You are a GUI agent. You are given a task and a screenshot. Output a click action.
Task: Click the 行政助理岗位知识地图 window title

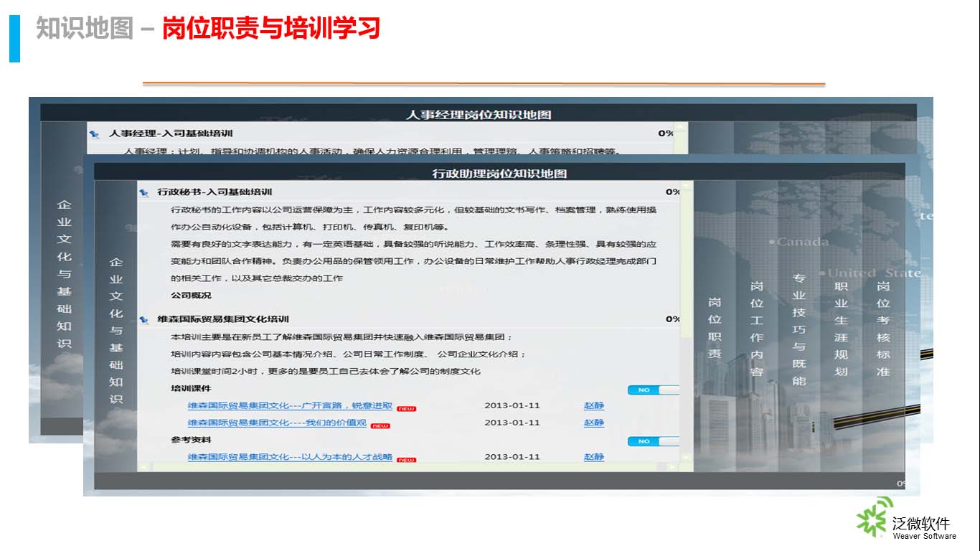click(499, 174)
